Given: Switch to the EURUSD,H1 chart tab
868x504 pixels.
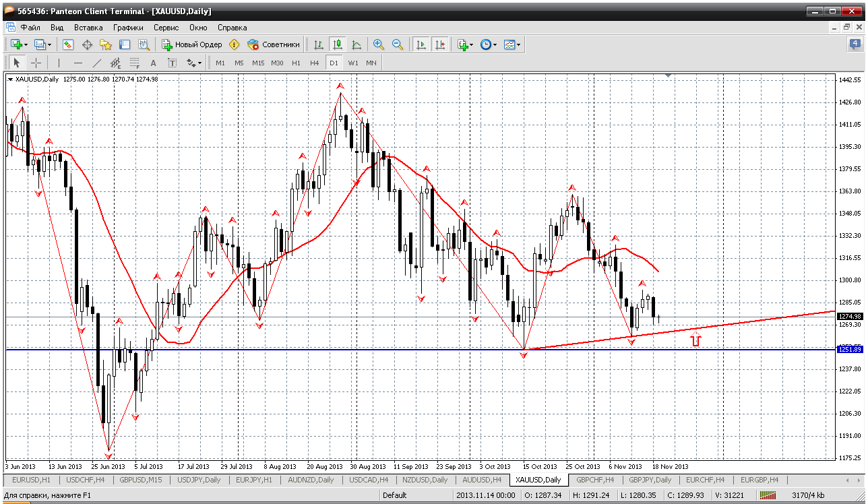Looking at the screenshot, I should coord(32,480).
